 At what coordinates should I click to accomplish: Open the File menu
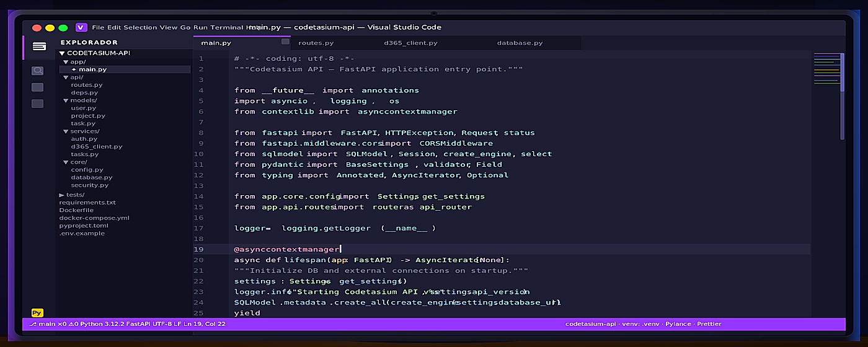pos(98,27)
